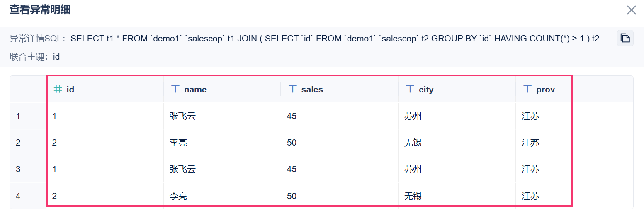Close the 查看异常明细 dialog
This screenshot has width=644, height=209.
point(631,10)
